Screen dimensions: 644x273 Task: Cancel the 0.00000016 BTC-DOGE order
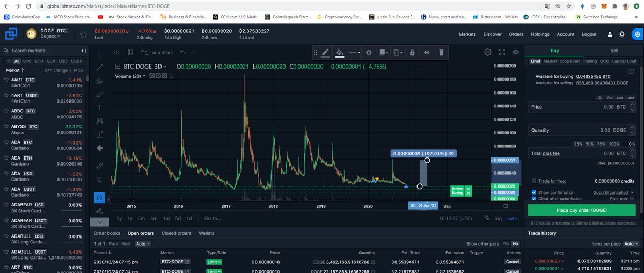coord(513,262)
